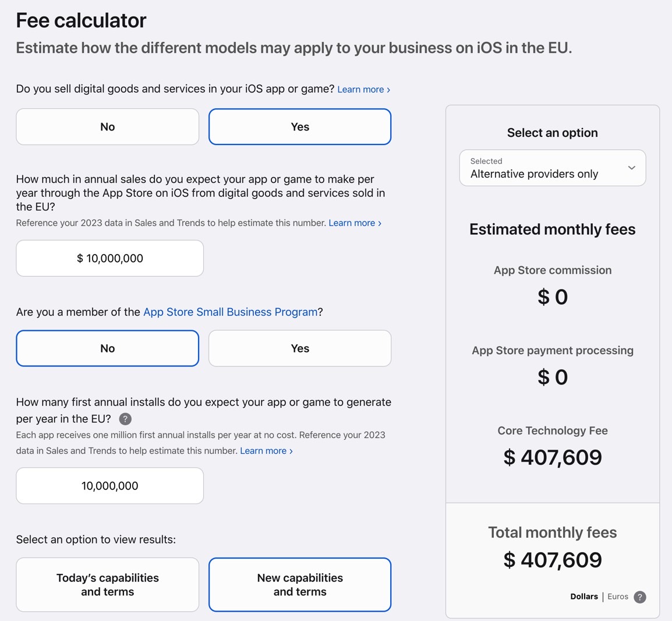Choose Yes for Small Business Program membership

pyautogui.click(x=300, y=348)
